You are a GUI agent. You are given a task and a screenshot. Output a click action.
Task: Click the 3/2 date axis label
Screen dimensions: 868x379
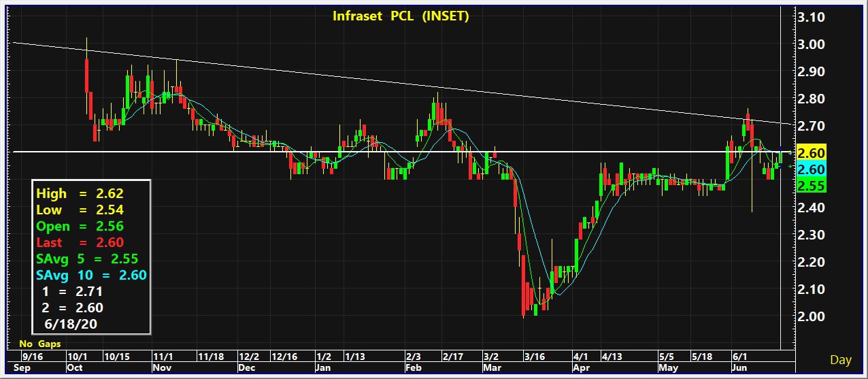point(491,357)
